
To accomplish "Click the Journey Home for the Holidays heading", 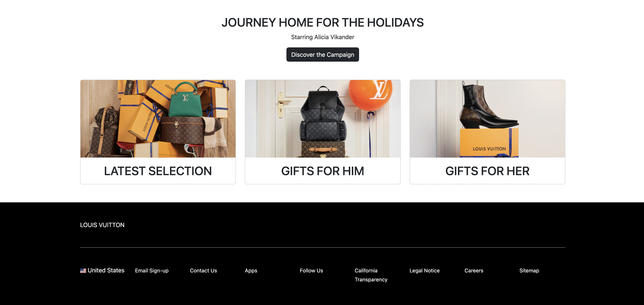I will [x=323, y=22].
